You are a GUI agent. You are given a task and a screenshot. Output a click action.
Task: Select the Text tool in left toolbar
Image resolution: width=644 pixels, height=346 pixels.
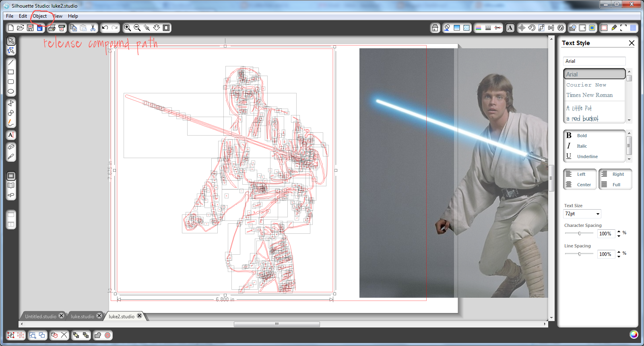[x=11, y=135]
